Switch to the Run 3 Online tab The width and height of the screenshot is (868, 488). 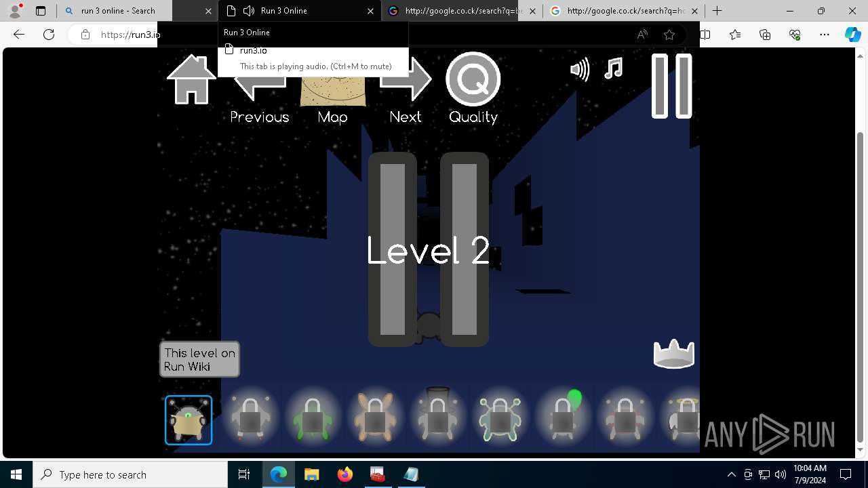(300, 11)
